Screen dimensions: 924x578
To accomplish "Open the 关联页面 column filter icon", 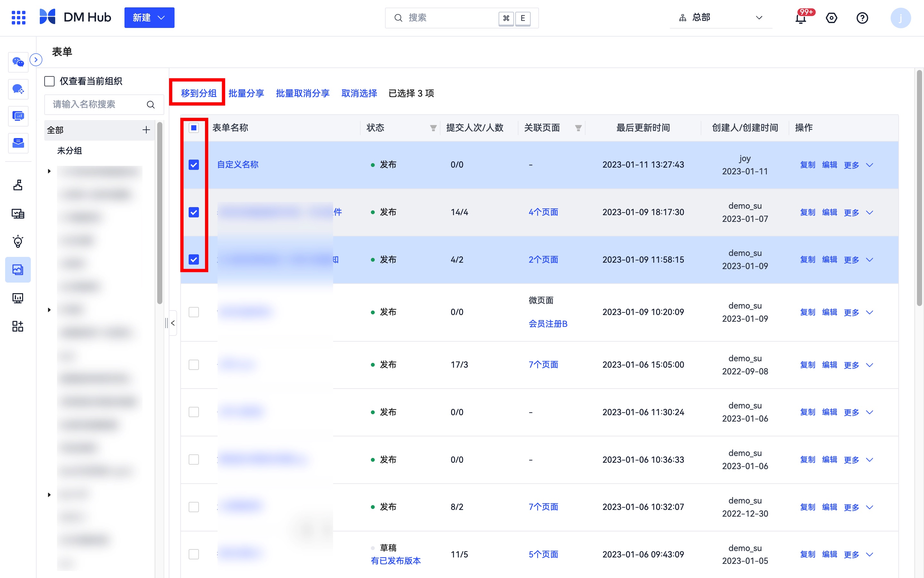I will pyautogui.click(x=578, y=128).
